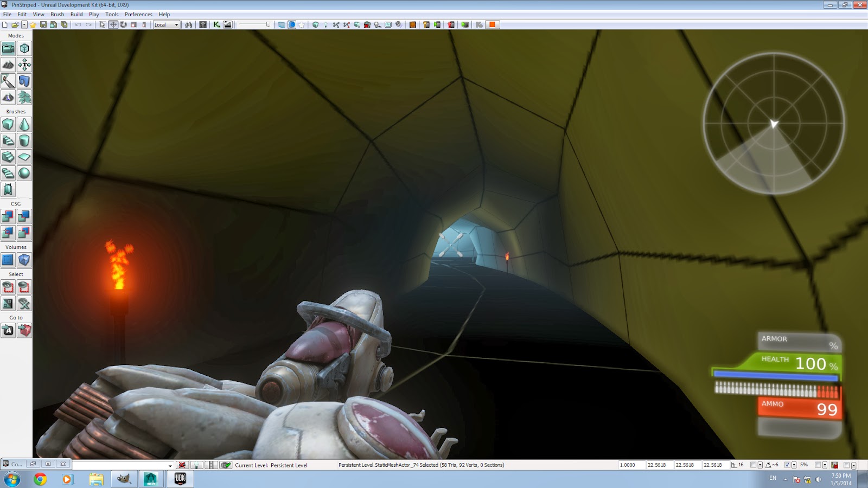Add a Volume with the cube icon
Screen dimensions: 868x488
click(24, 260)
